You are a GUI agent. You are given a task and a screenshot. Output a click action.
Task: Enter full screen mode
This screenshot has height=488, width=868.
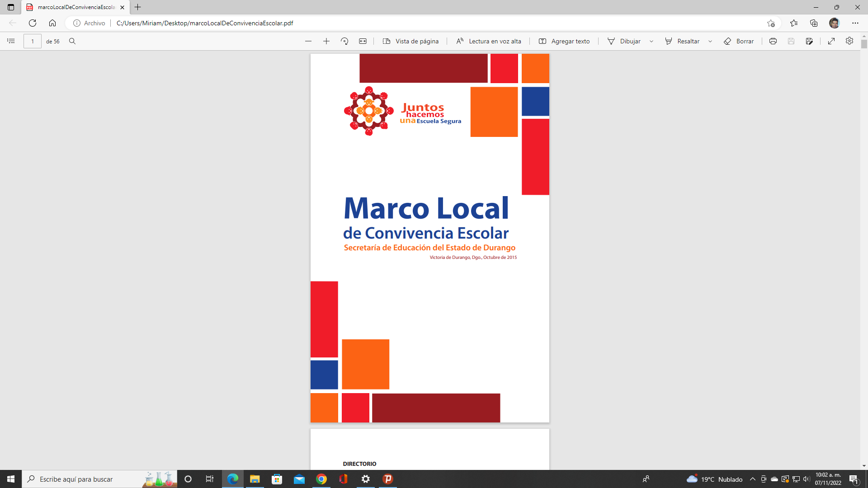click(x=831, y=41)
